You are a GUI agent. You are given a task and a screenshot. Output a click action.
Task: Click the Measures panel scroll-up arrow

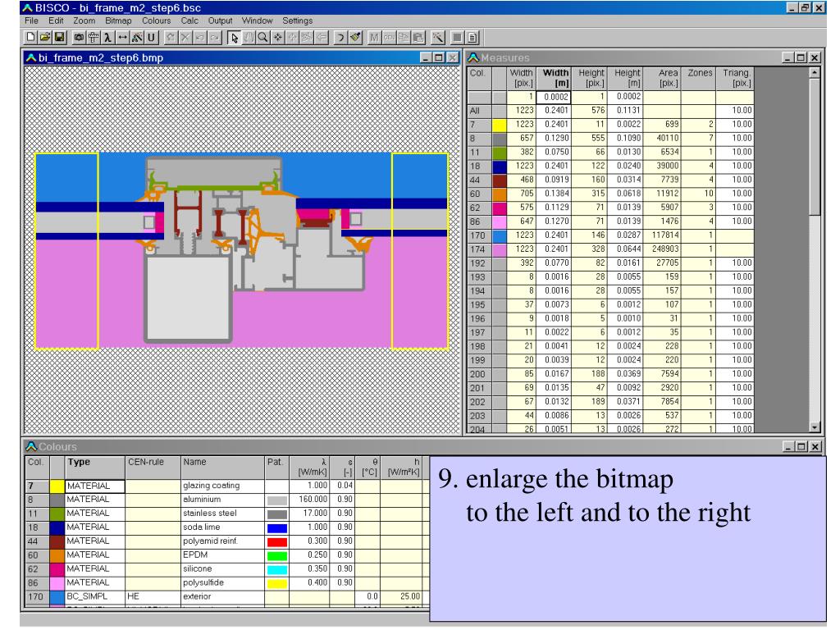click(x=815, y=72)
